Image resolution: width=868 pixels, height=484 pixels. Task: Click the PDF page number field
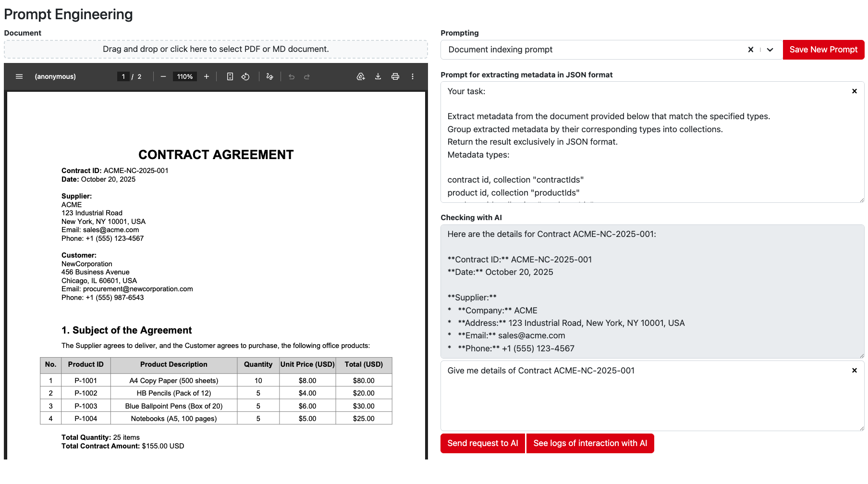click(x=123, y=76)
